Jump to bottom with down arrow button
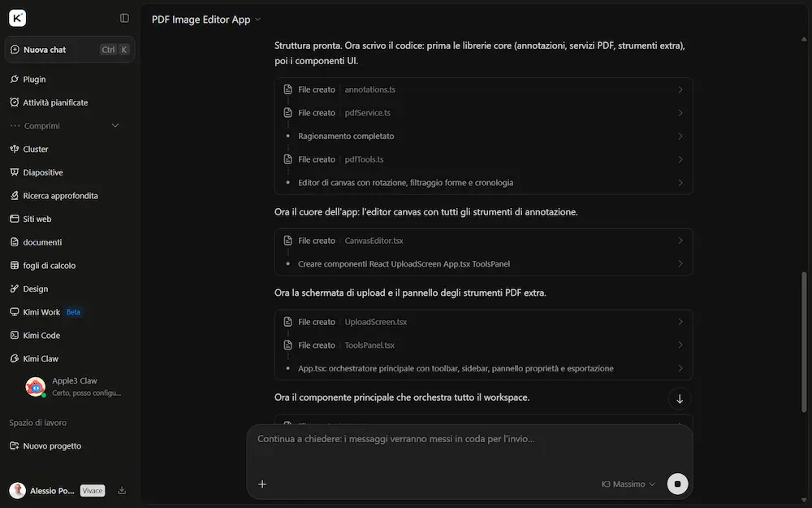The width and height of the screenshot is (812, 508). point(680,398)
